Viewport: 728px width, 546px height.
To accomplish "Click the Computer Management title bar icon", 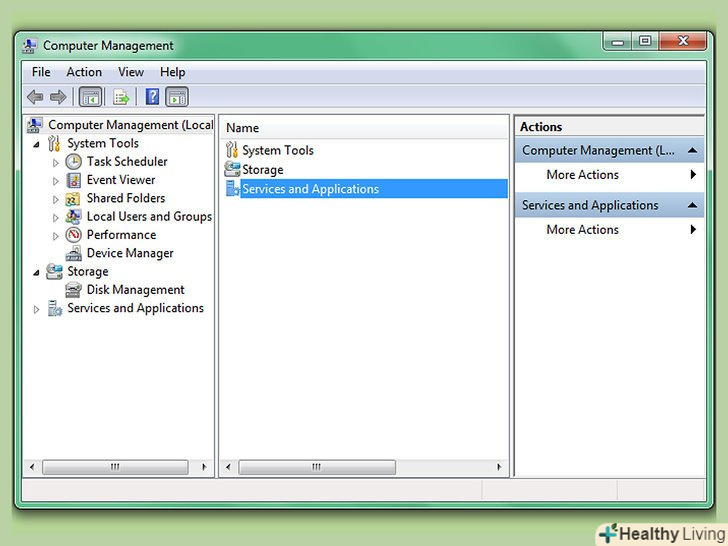I will [x=30, y=46].
